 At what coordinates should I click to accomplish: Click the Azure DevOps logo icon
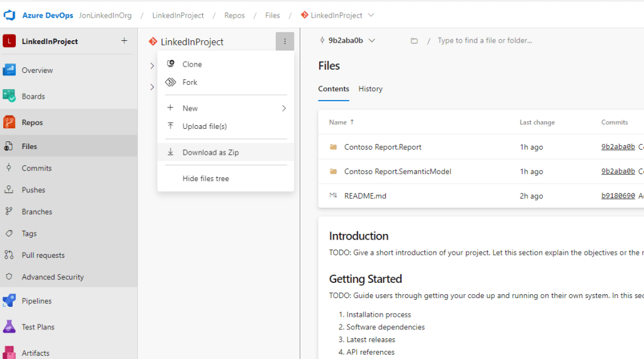pyautogui.click(x=9, y=15)
